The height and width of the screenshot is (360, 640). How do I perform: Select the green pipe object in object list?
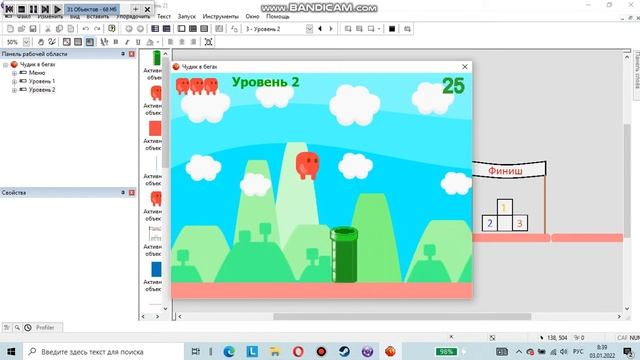tap(156, 58)
